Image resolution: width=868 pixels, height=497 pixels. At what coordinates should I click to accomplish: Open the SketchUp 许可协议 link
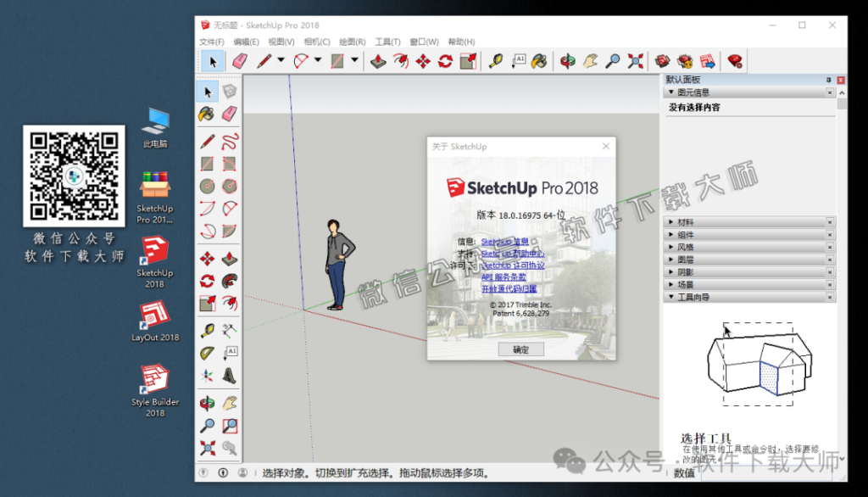(x=513, y=265)
